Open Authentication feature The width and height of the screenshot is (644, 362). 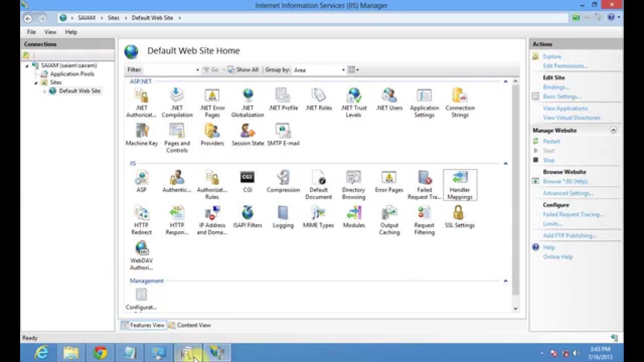tap(177, 181)
